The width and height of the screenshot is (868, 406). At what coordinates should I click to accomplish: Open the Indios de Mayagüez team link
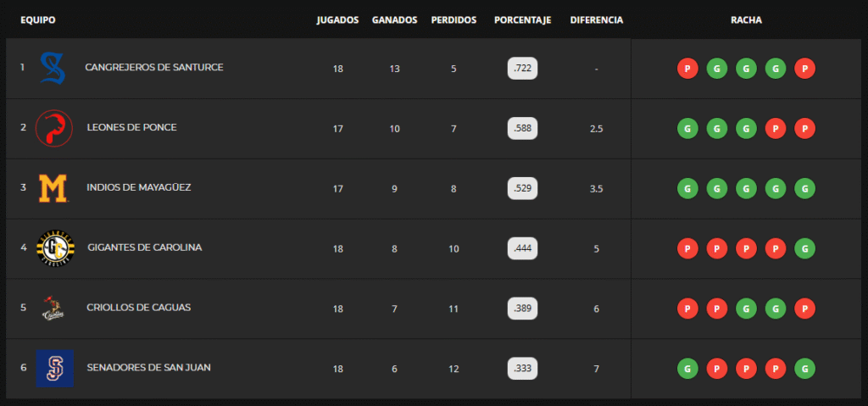138,187
